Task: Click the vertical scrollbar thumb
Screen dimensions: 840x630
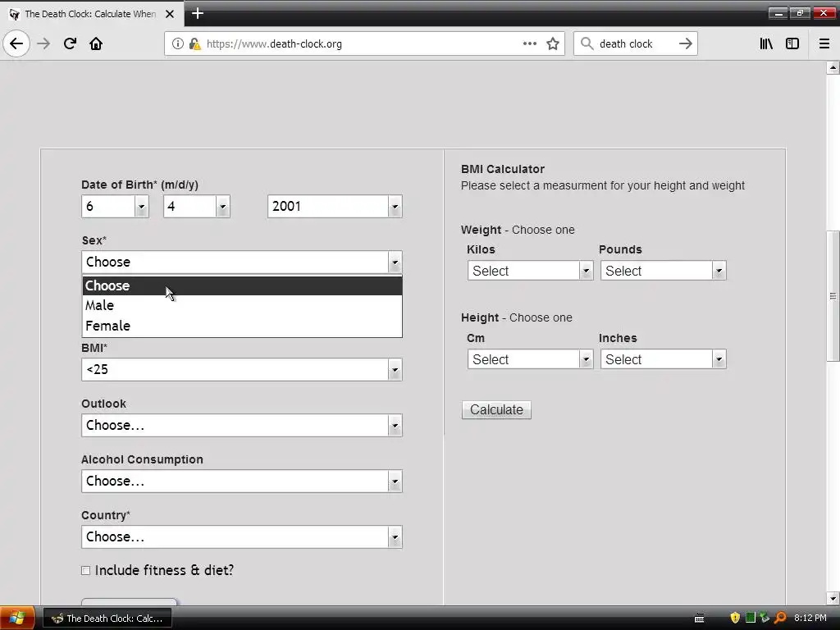Action: point(833,296)
